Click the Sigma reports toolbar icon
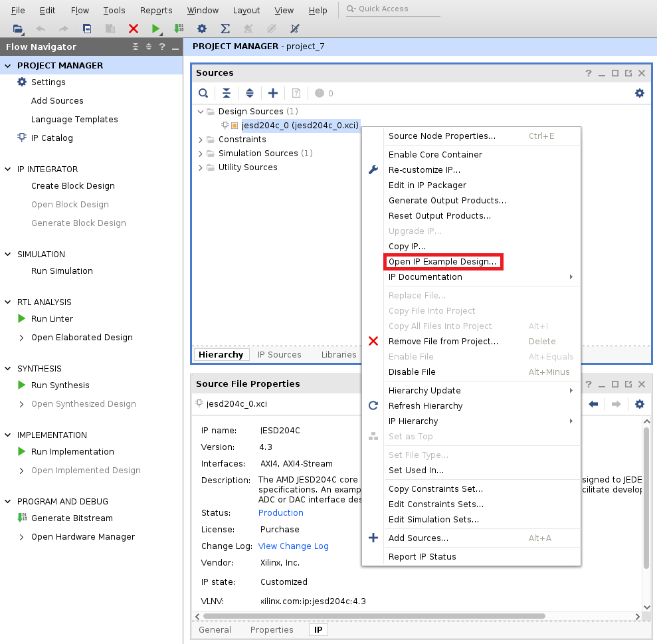This screenshot has height=644, width=657. click(225, 29)
